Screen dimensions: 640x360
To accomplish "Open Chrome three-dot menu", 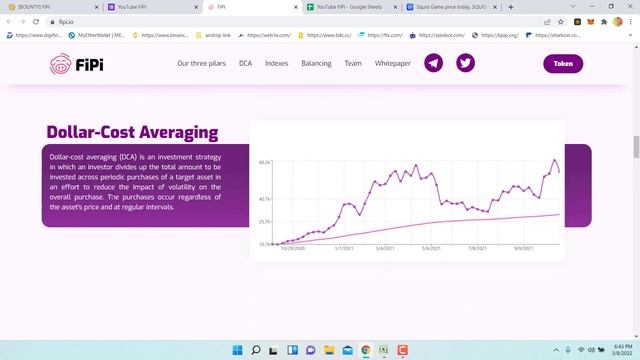I will [631, 22].
